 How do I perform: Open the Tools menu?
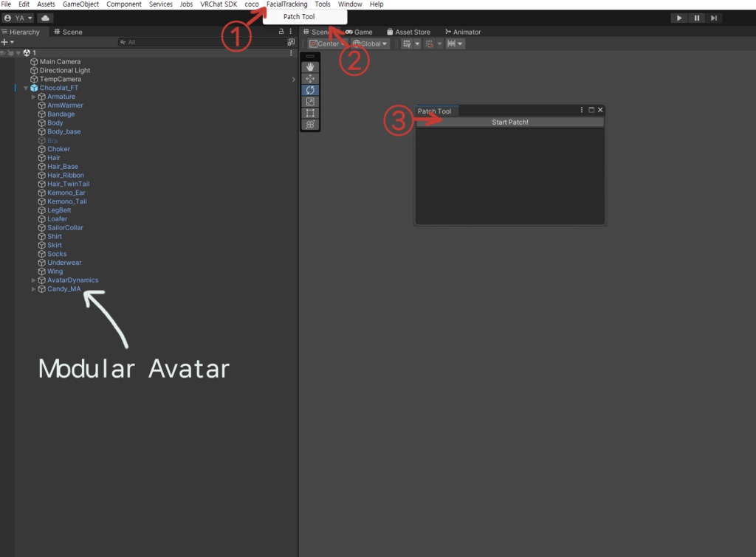[323, 4]
